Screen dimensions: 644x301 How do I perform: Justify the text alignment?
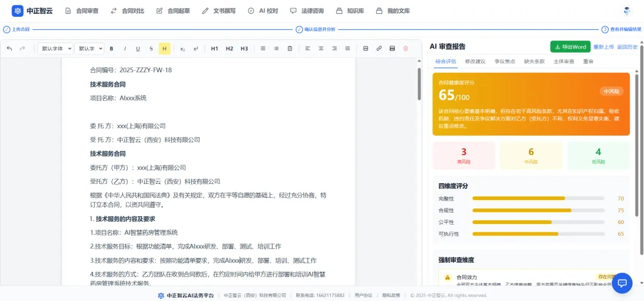click(x=348, y=48)
